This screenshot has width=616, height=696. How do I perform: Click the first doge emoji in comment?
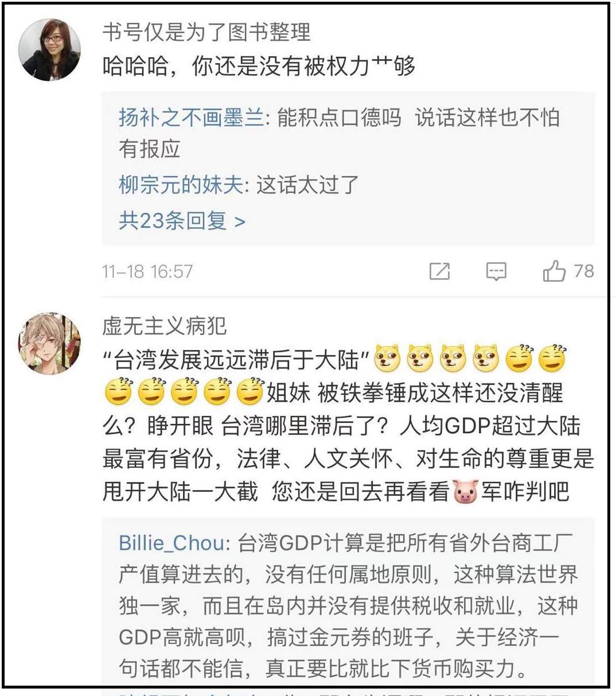[x=387, y=359]
